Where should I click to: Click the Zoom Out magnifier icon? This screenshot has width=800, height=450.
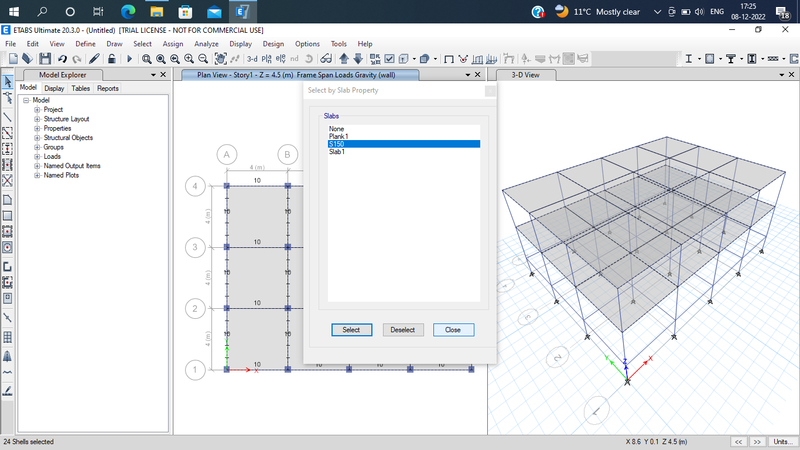tap(203, 59)
